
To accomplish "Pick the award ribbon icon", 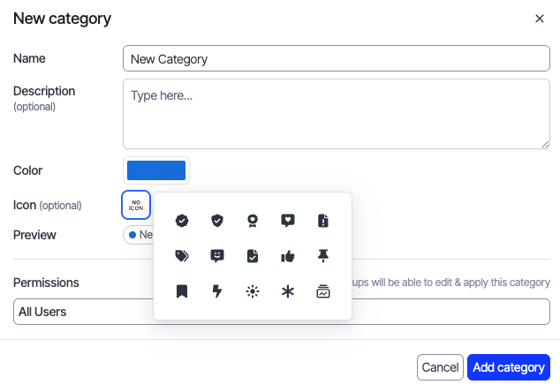I will coord(253,221).
